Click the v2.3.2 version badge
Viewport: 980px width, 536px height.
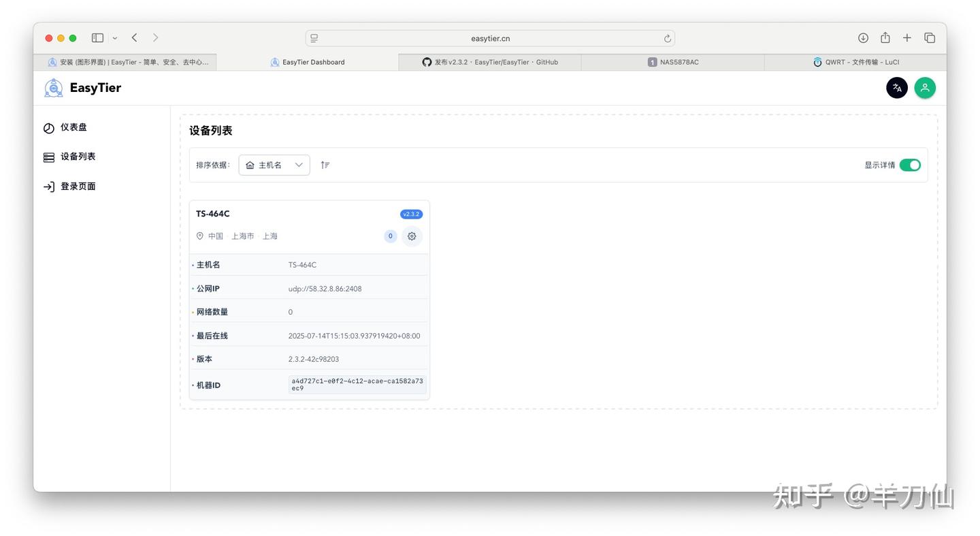(x=412, y=214)
